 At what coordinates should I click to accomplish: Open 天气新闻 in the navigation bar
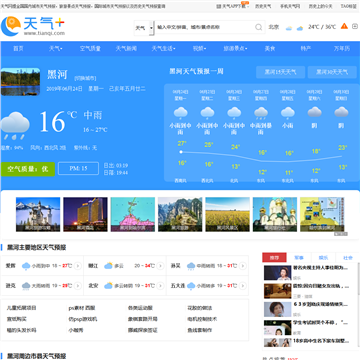tap(126, 48)
